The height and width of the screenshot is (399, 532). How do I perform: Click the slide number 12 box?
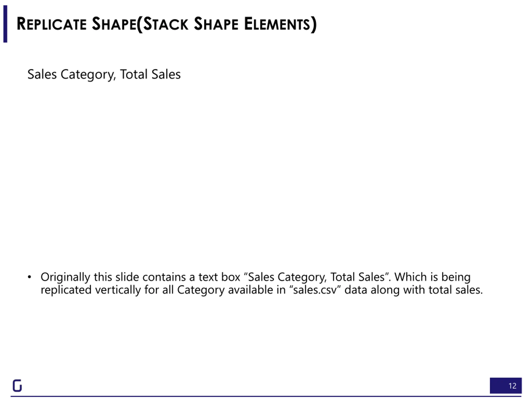[x=506, y=385]
